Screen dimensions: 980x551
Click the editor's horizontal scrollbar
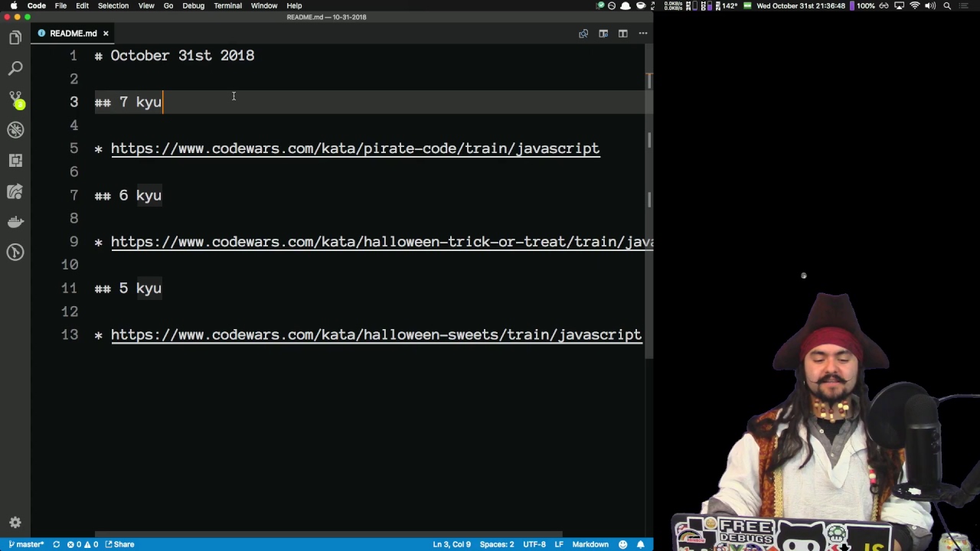[x=328, y=534]
